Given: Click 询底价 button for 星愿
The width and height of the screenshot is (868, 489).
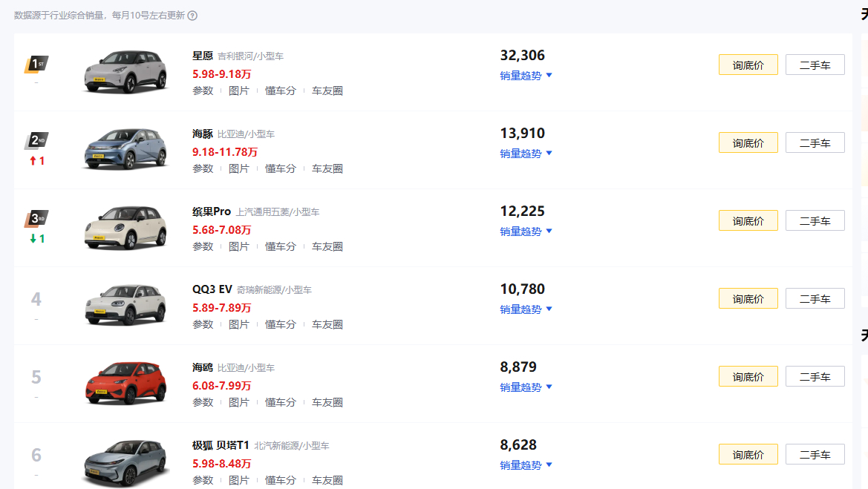Looking at the screenshot, I should pyautogui.click(x=748, y=65).
